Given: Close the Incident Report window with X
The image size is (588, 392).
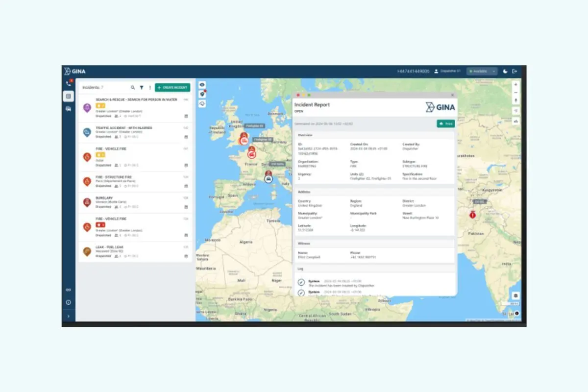Looking at the screenshot, I should (x=452, y=95).
